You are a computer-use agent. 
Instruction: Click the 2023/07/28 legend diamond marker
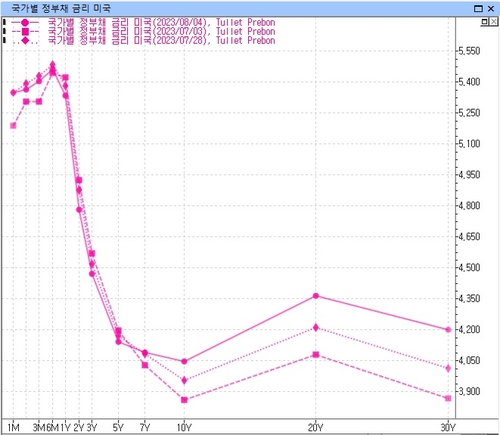tap(25, 41)
